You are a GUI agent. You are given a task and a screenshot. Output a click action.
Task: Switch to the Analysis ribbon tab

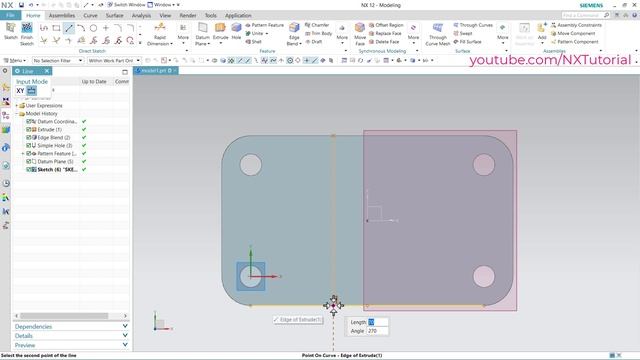pyautogui.click(x=141, y=16)
